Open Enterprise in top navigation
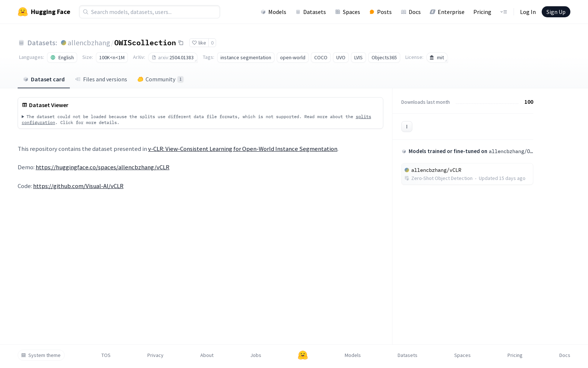This screenshot has width=588, height=368. 447,12
